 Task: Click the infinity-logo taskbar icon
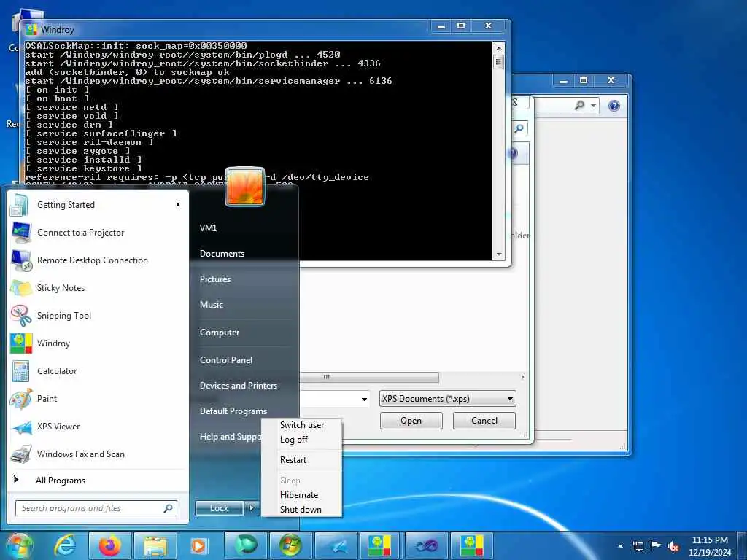click(x=426, y=545)
